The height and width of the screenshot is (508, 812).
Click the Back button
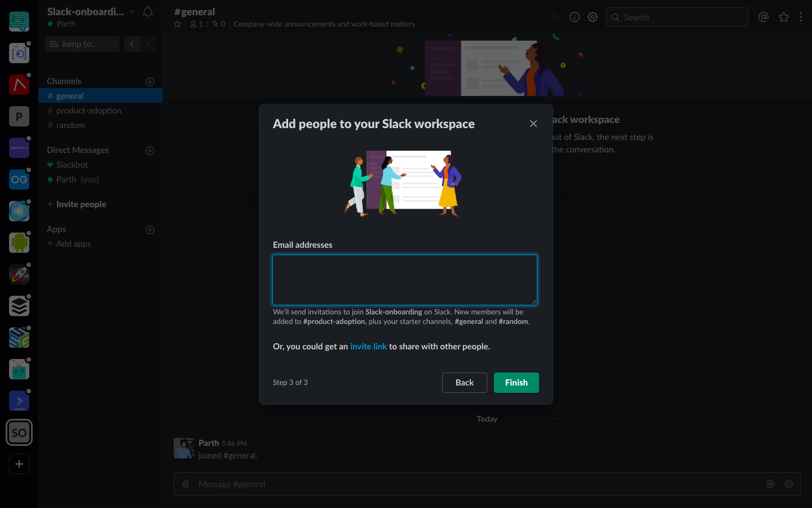(x=465, y=383)
